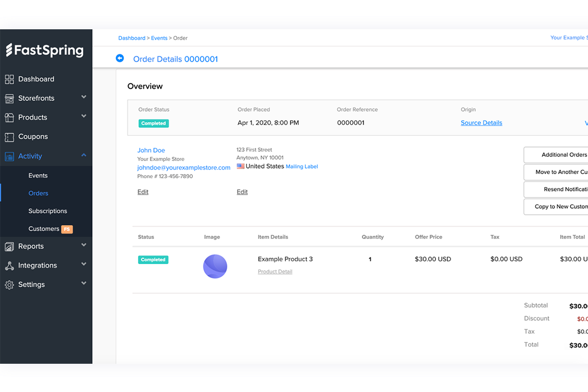Click the Reports chart icon
The height and width of the screenshot is (392, 588).
9,247
